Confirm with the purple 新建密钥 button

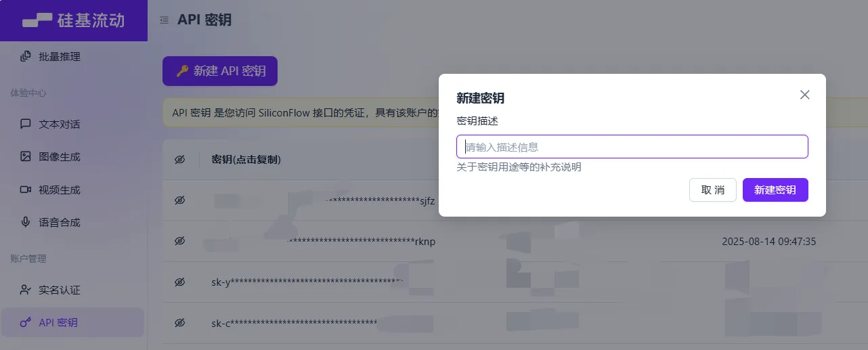(x=775, y=190)
